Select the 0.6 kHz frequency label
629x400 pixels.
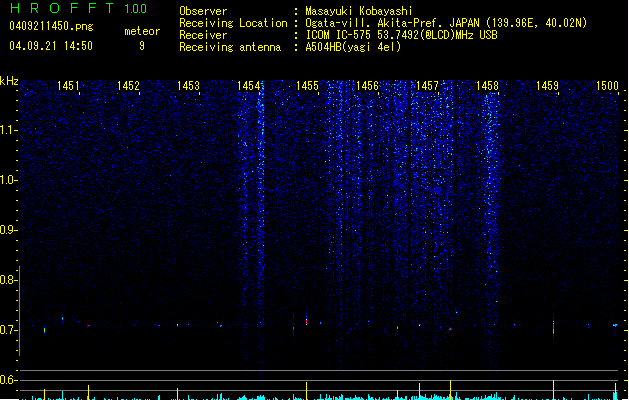click(8, 380)
